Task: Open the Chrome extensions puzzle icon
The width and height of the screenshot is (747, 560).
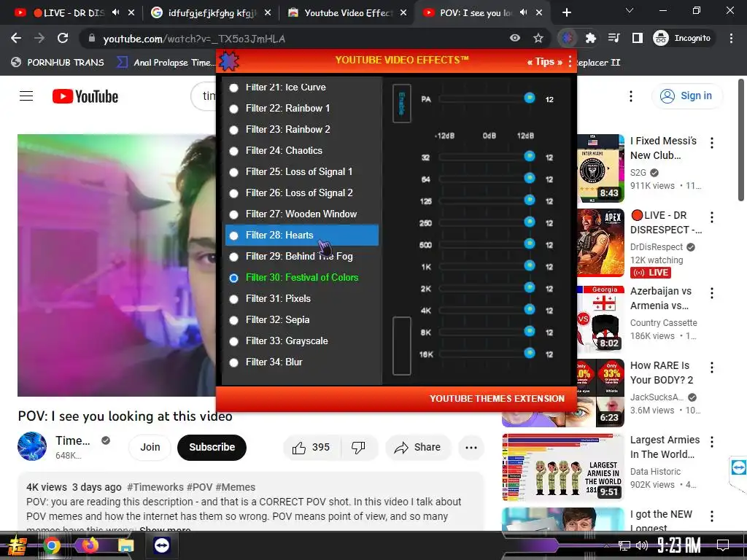Action: pos(591,38)
